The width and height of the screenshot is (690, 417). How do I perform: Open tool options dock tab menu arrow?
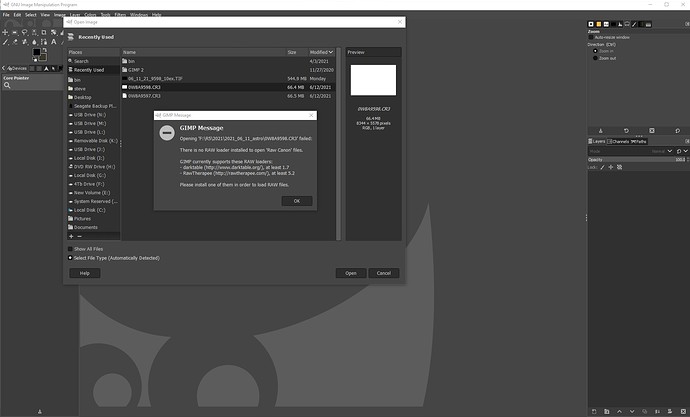pyautogui.click(x=687, y=24)
